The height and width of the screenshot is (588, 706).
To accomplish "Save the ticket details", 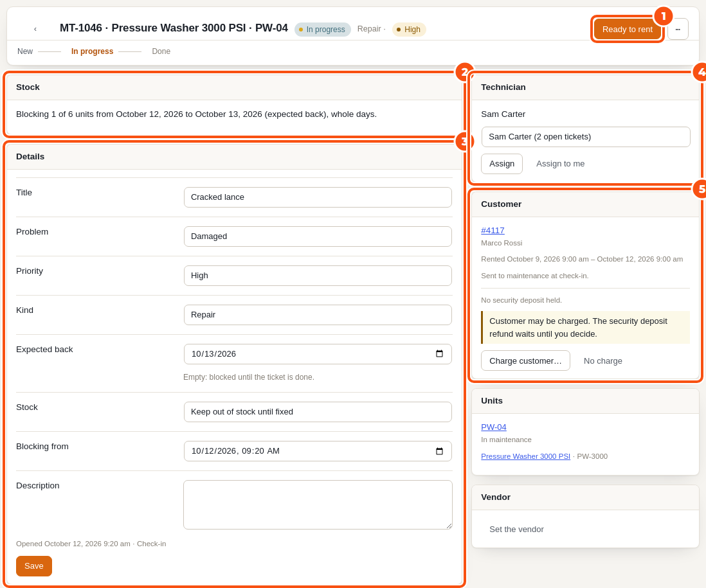I will coord(34,566).
